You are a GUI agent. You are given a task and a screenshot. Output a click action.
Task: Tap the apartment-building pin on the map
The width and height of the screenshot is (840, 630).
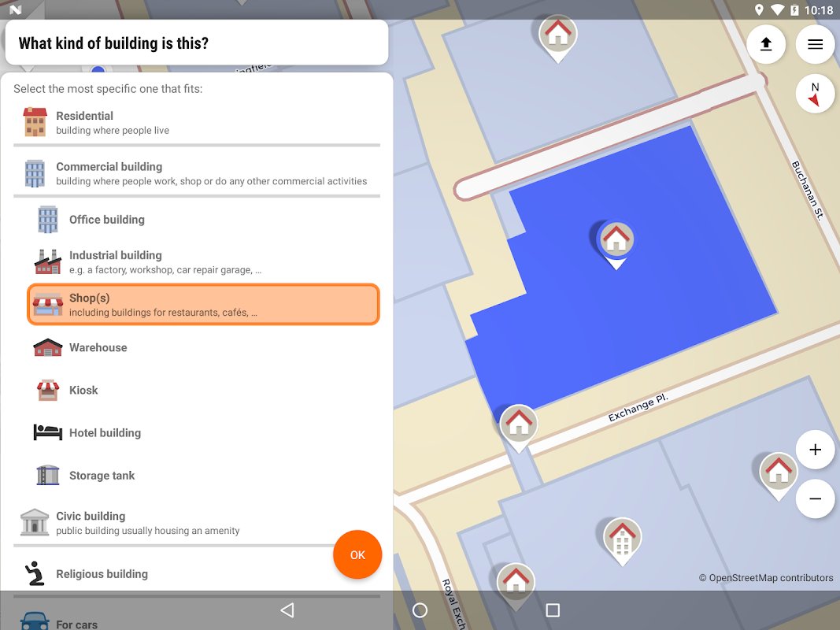point(622,537)
